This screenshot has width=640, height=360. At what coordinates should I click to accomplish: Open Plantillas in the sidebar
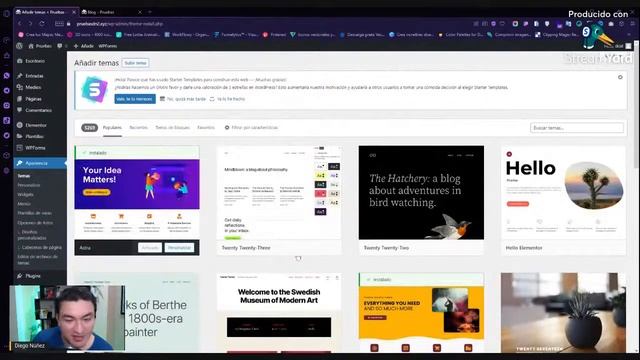click(x=34, y=136)
